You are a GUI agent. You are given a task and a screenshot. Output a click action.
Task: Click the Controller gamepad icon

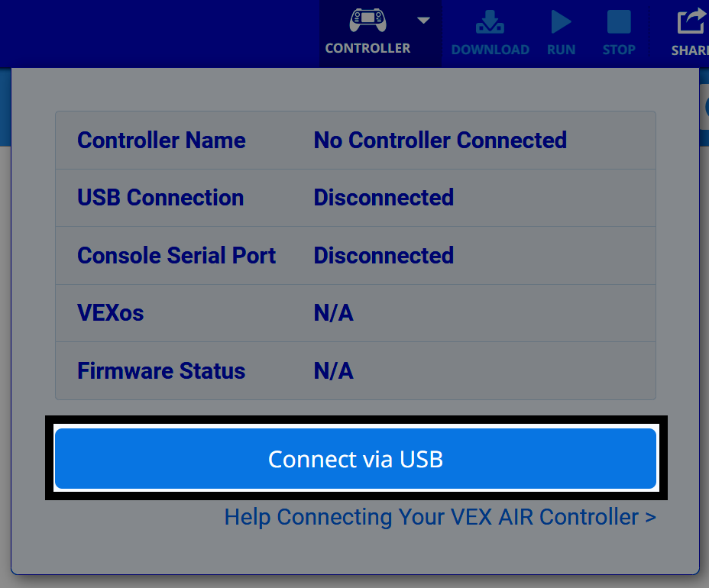(x=367, y=21)
